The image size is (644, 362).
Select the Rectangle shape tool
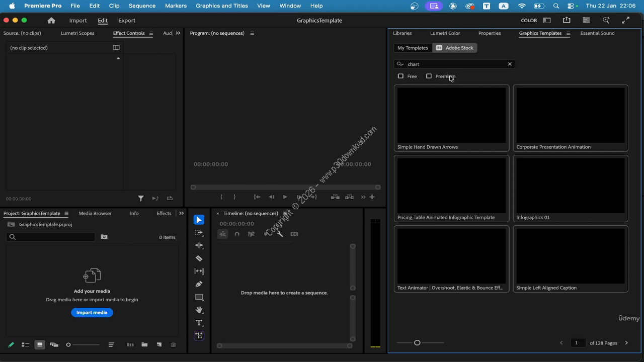coord(199,297)
